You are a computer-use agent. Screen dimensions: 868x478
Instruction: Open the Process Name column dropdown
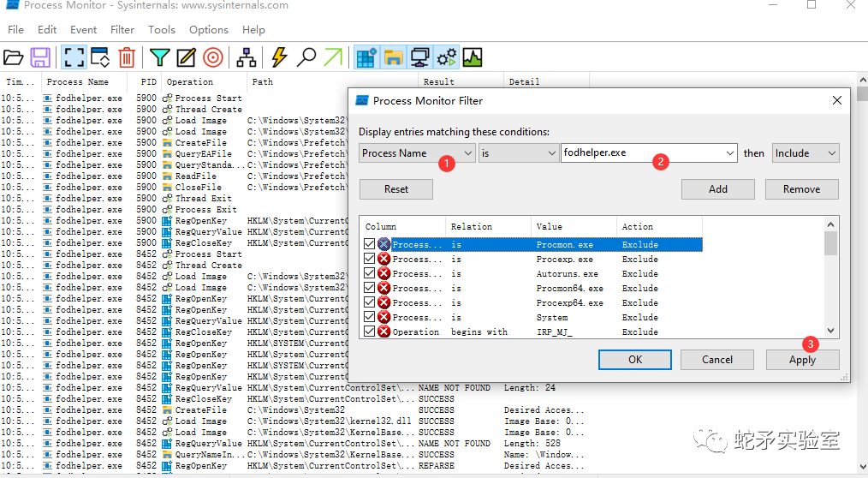click(x=417, y=153)
